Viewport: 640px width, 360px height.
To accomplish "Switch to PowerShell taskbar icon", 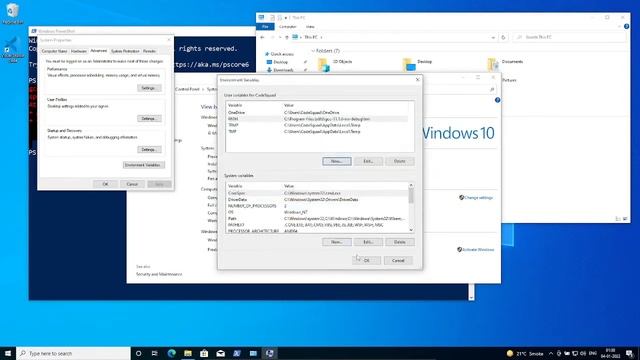I will click(237, 353).
